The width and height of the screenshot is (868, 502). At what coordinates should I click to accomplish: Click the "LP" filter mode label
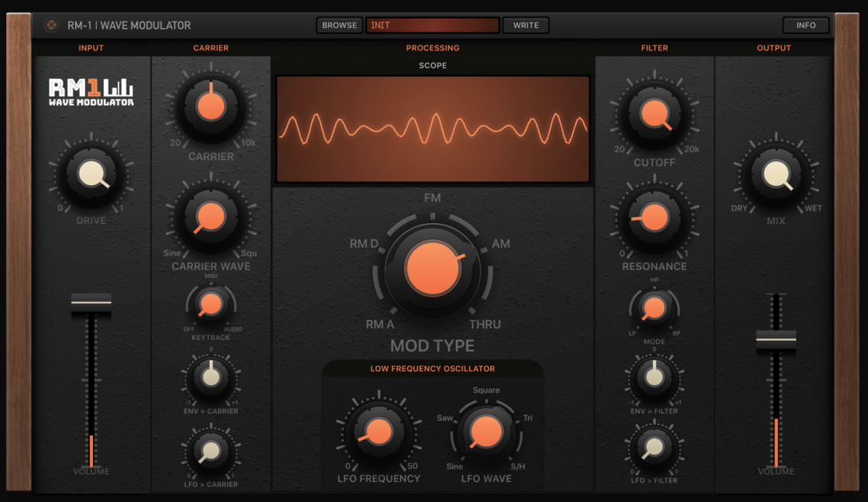point(632,334)
